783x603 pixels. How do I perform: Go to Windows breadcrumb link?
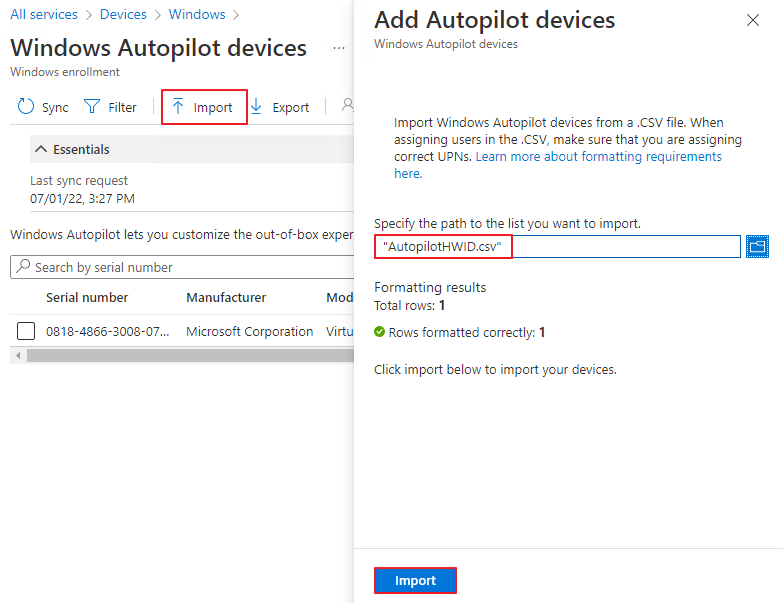(x=197, y=14)
